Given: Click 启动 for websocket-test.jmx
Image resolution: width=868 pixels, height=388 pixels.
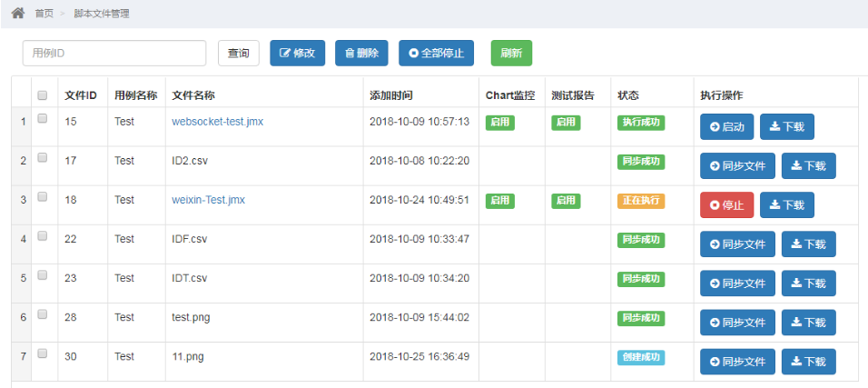Looking at the screenshot, I should [x=726, y=127].
